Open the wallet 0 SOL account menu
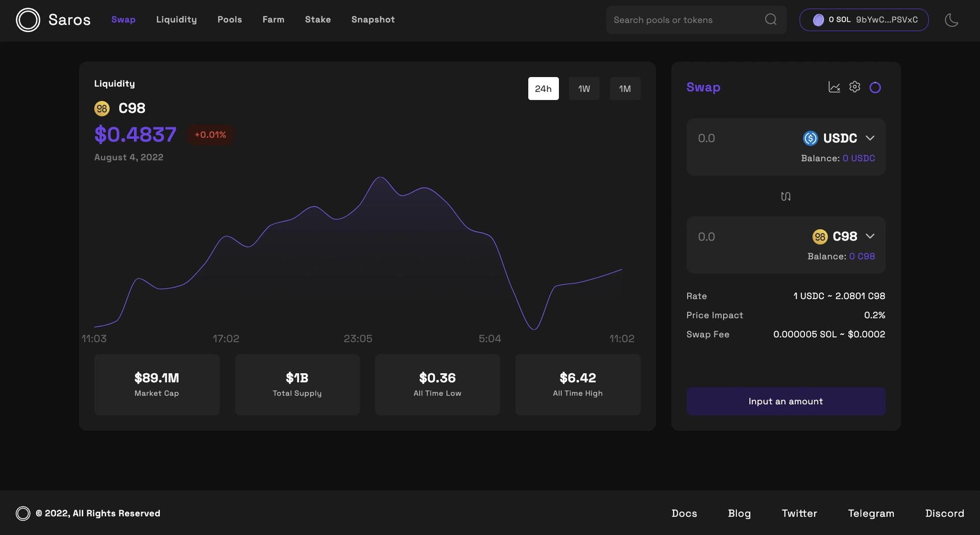980x535 pixels. pos(864,20)
